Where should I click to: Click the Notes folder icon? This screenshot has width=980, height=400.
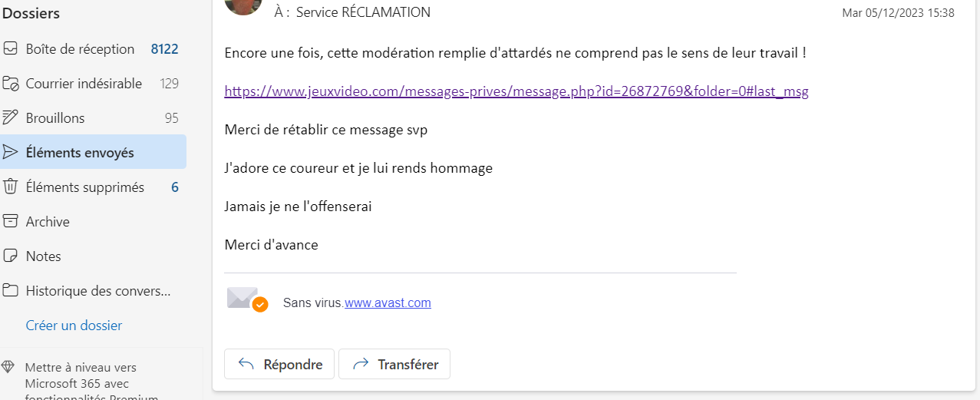click(x=11, y=256)
